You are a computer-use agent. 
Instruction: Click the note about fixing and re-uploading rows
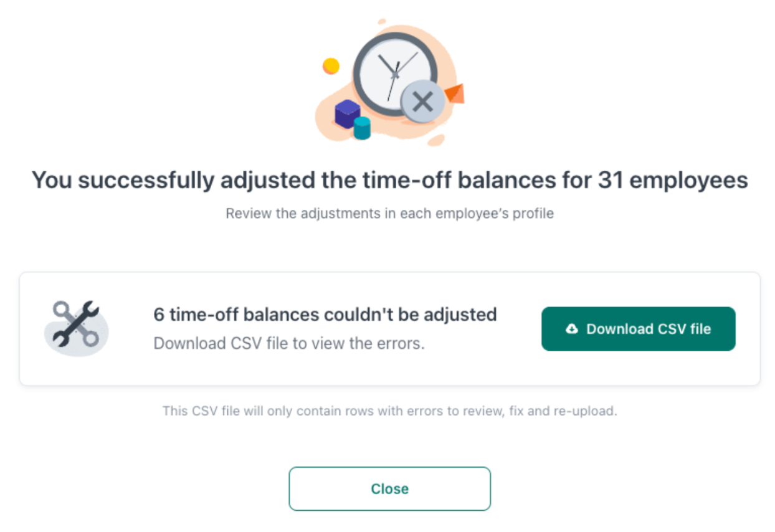coord(389,411)
